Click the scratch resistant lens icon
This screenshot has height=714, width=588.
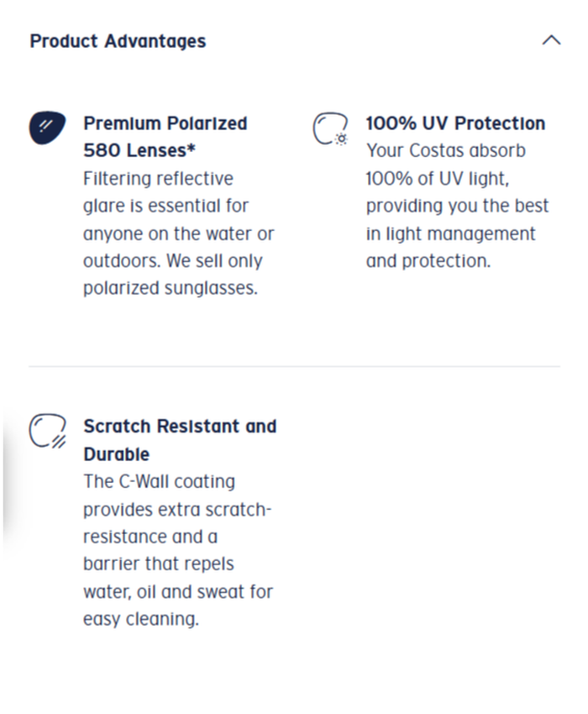pos(47,431)
